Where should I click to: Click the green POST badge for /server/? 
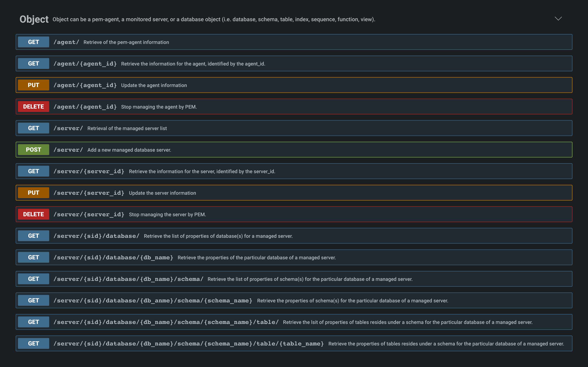pos(33,150)
